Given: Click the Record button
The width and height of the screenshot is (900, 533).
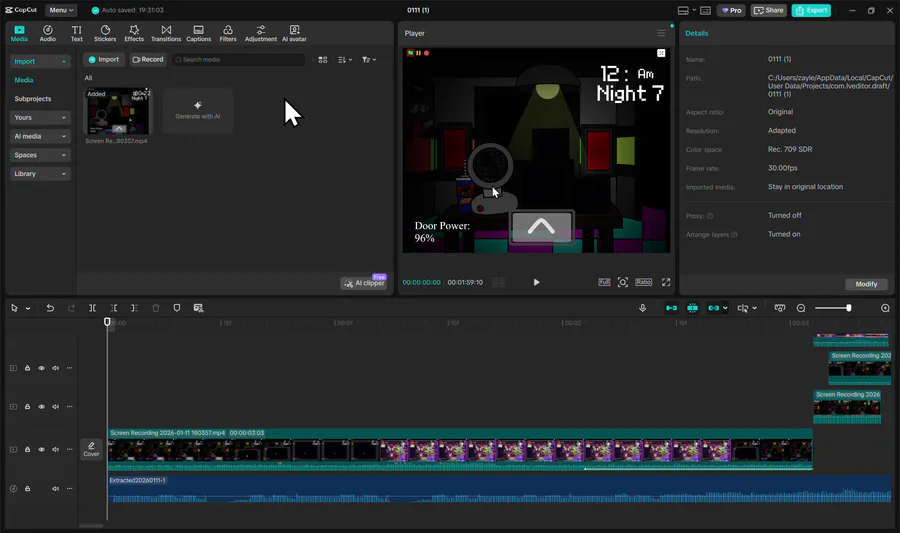Looking at the screenshot, I should [148, 60].
